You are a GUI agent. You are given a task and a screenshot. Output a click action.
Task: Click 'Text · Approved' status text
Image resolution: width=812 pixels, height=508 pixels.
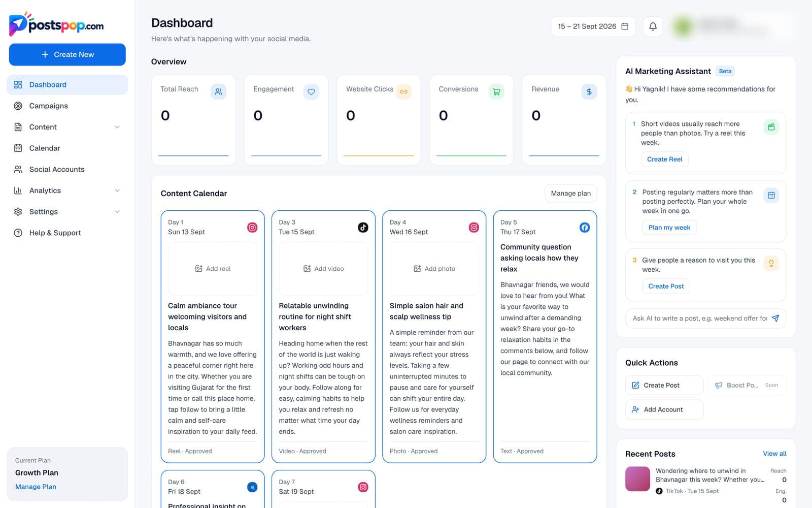click(x=522, y=451)
